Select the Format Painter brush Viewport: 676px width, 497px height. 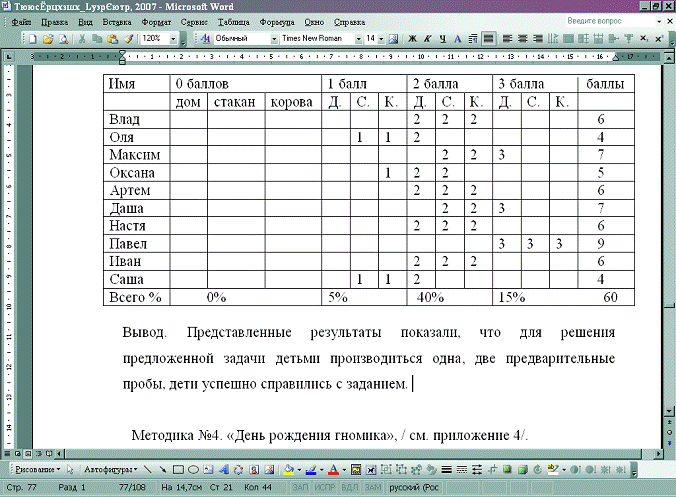click(x=129, y=38)
